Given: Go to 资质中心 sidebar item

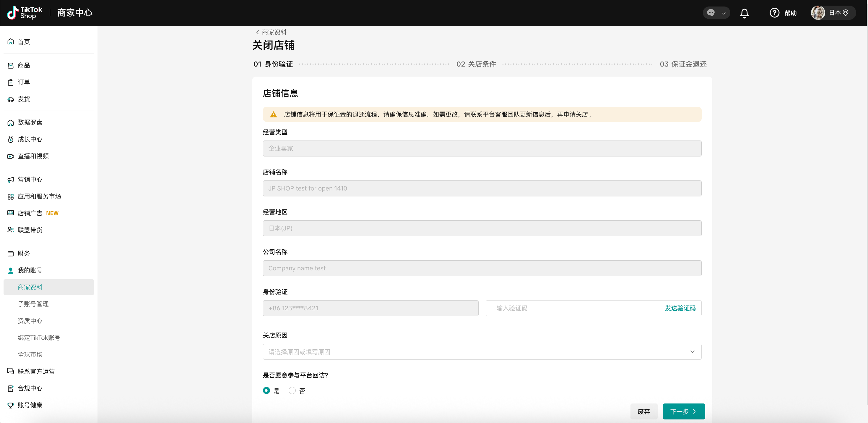Looking at the screenshot, I should 30,321.
